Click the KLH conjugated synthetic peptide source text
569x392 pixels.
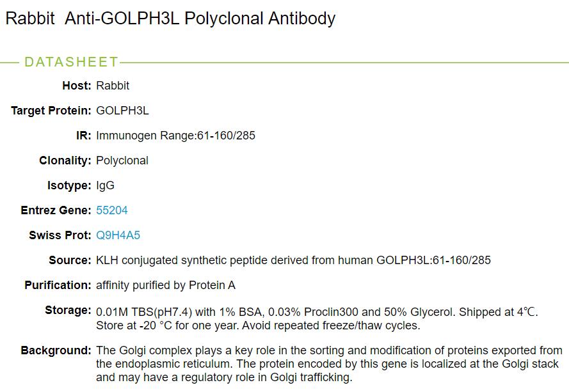coord(293,260)
